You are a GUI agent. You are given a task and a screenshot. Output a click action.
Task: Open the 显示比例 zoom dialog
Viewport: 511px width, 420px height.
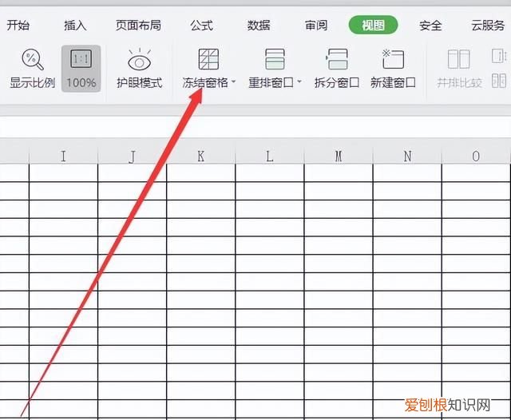pyautogui.click(x=32, y=69)
